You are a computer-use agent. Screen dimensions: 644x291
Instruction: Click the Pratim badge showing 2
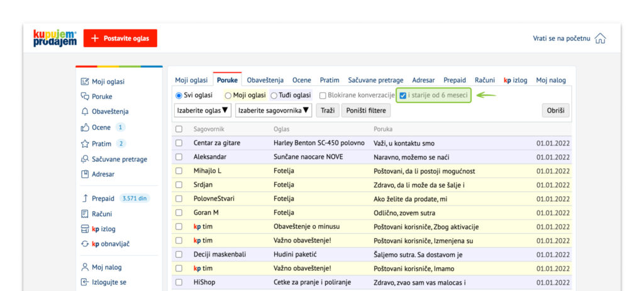(120, 144)
